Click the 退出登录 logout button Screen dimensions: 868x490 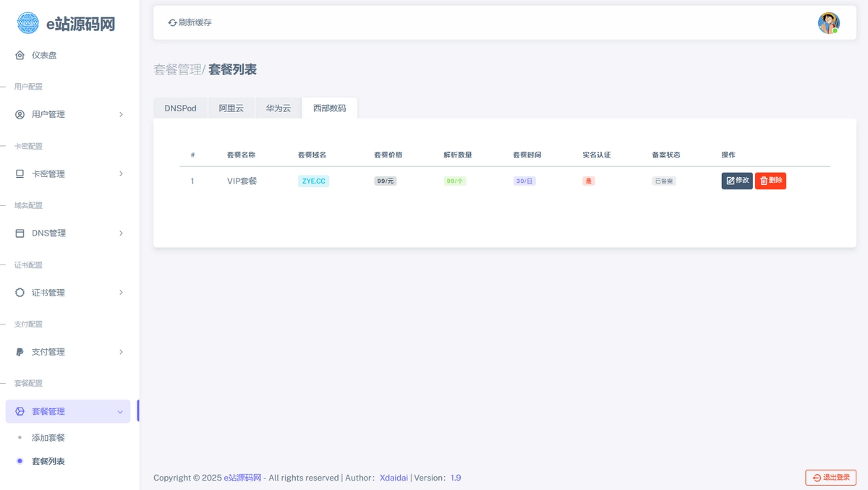(830, 477)
